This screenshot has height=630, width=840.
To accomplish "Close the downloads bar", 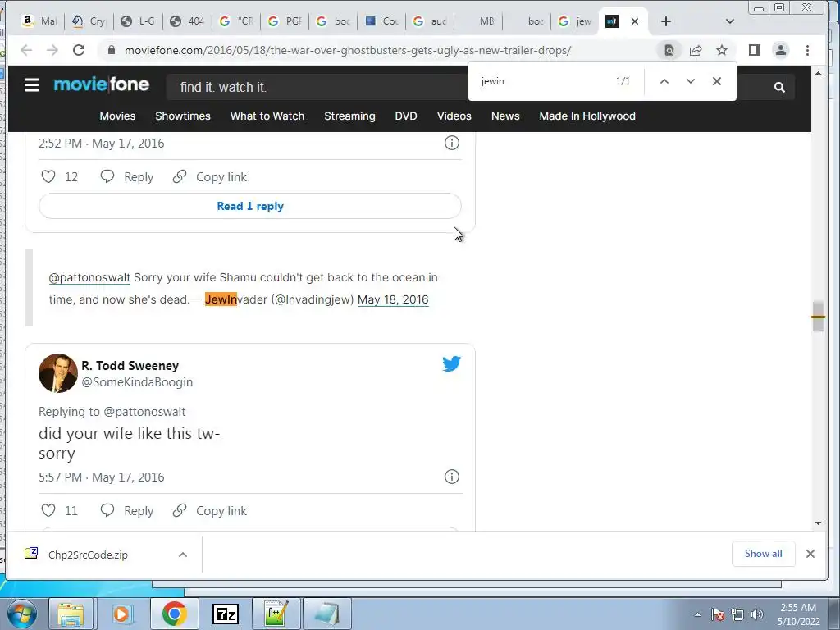I will (810, 554).
